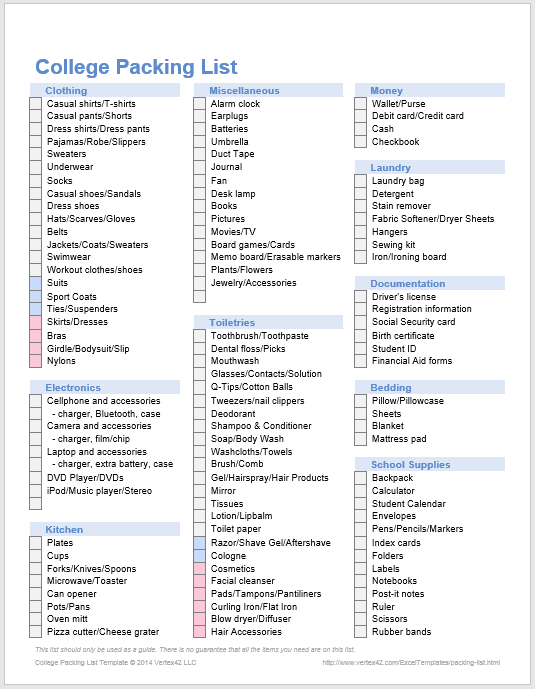Select the Miscellaneous section header

coord(268,91)
